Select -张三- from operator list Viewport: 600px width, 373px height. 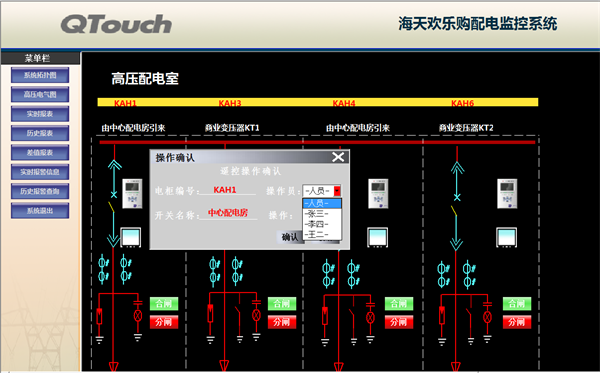coord(322,213)
